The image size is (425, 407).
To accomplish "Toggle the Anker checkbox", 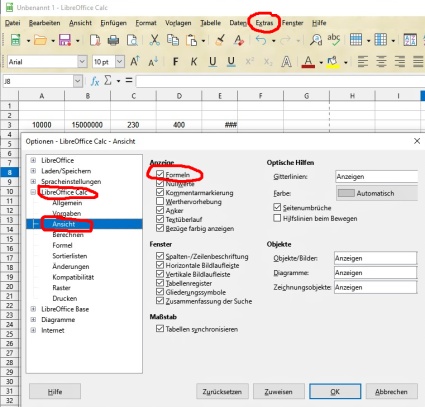I will point(160,210).
